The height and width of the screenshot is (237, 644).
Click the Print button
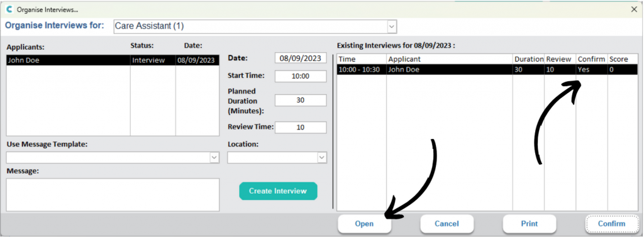point(530,224)
